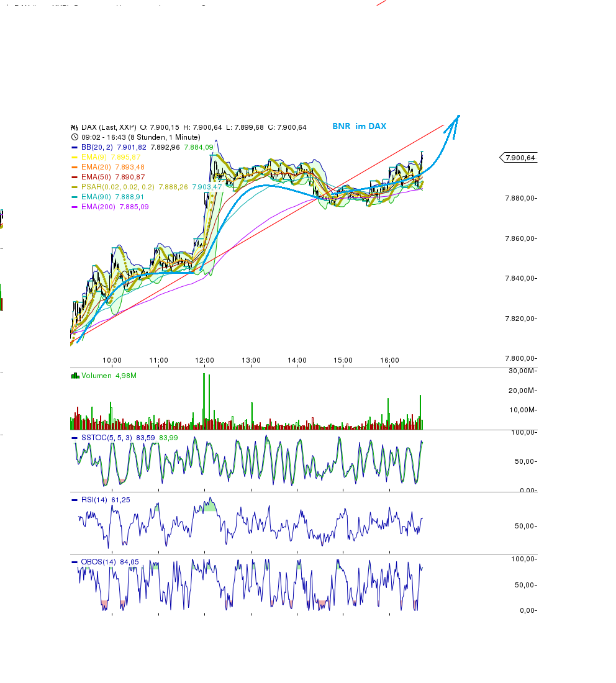Click the EMA(20) indicator label
This screenshot has width=616, height=683.
pyautogui.click(x=96, y=167)
